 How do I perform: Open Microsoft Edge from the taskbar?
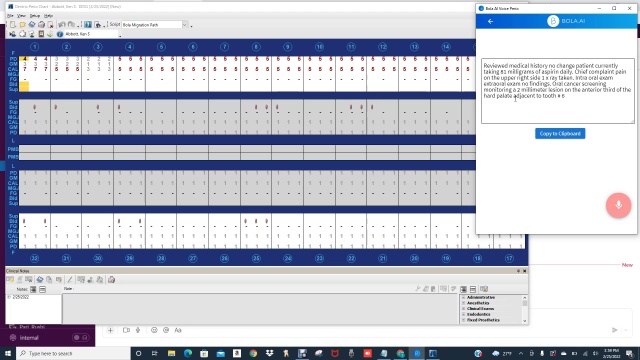[x=188, y=353]
